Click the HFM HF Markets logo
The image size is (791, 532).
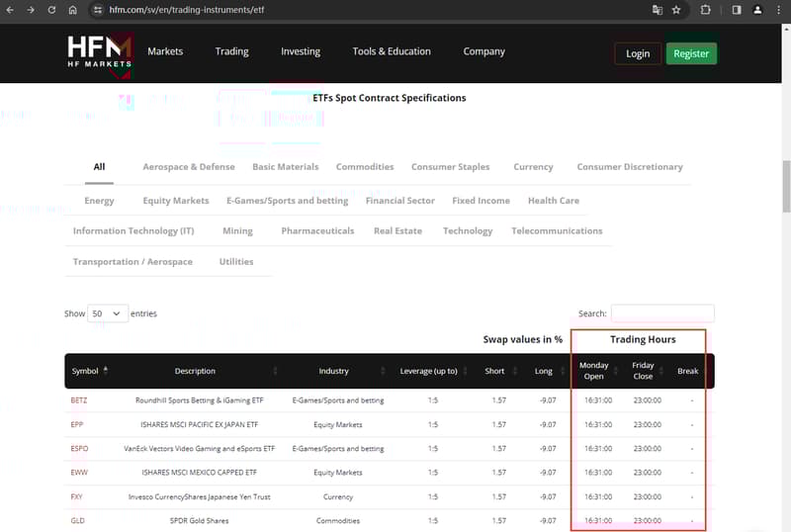[x=99, y=53]
